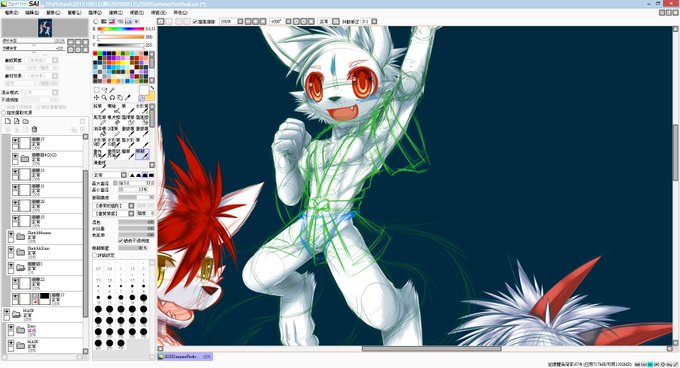Toggle the preserve opacity checkbox in brush settings
The image size is (680, 368).
click(x=121, y=241)
